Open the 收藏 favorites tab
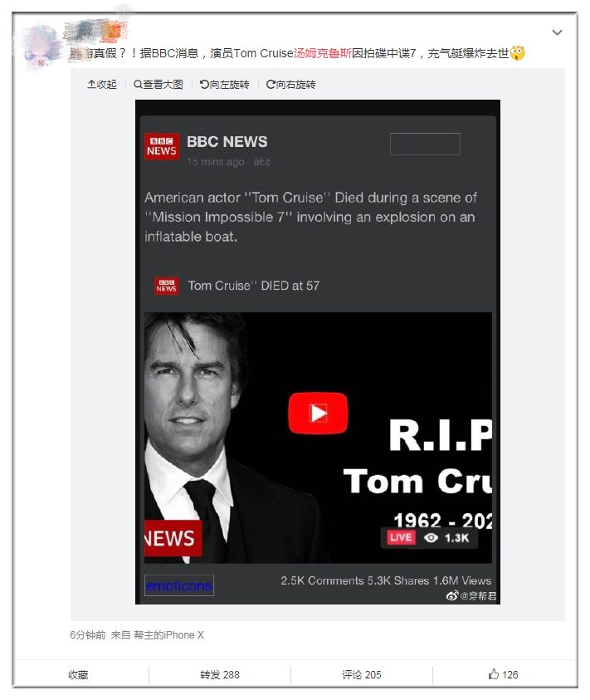 coord(78,674)
